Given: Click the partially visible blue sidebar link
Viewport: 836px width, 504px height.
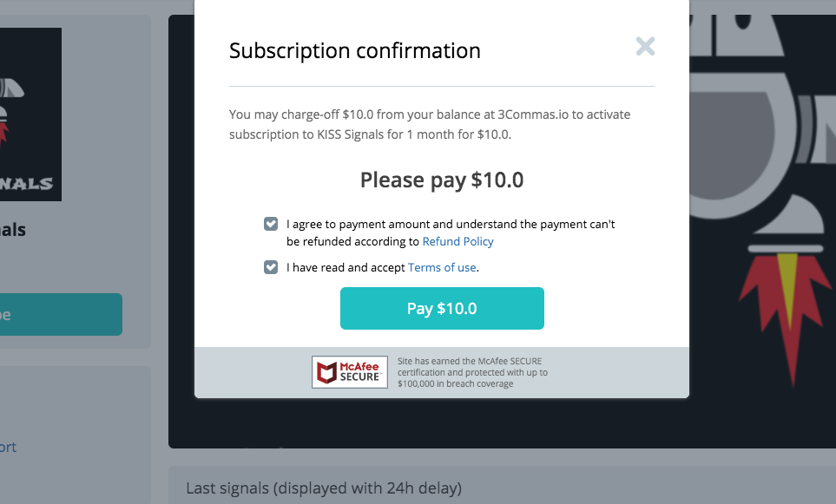Looking at the screenshot, I should (8, 447).
